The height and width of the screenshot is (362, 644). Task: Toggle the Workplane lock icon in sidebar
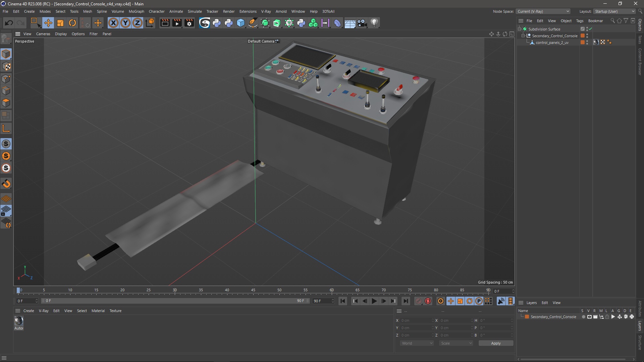coord(6,211)
